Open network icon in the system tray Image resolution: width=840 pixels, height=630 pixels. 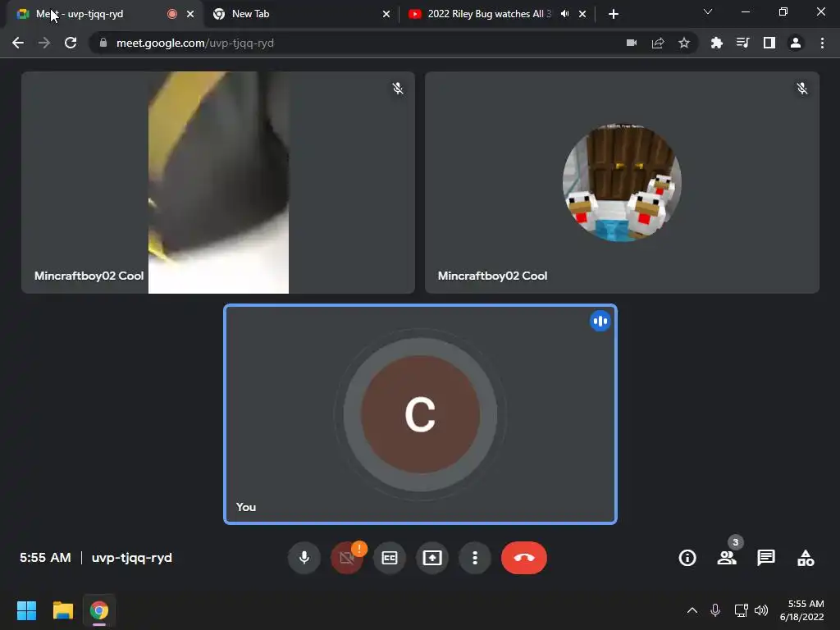coord(741,610)
